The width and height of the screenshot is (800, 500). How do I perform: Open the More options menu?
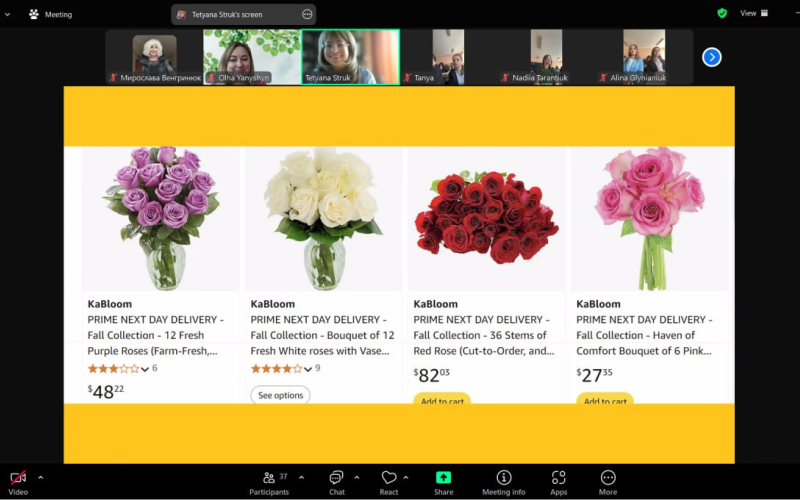click(x=608, y=483)
